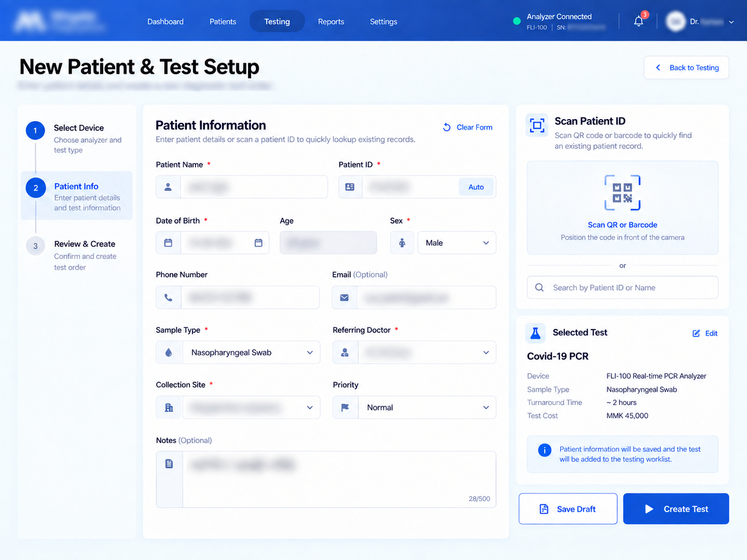Click the phone icon in Phone Number
The height and width of the screenshot is (560, 747).
pos(168,298)
